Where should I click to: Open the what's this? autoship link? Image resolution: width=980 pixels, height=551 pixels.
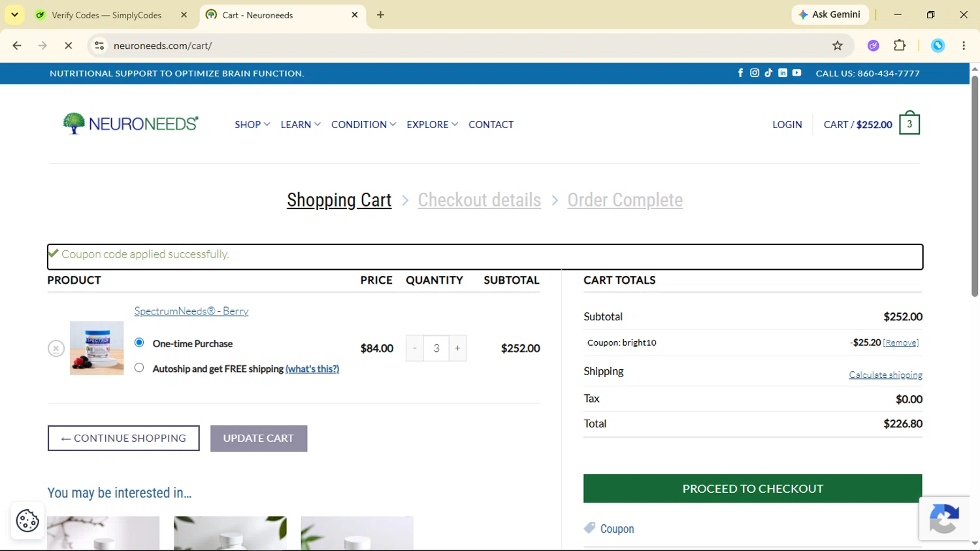[312, 369]
